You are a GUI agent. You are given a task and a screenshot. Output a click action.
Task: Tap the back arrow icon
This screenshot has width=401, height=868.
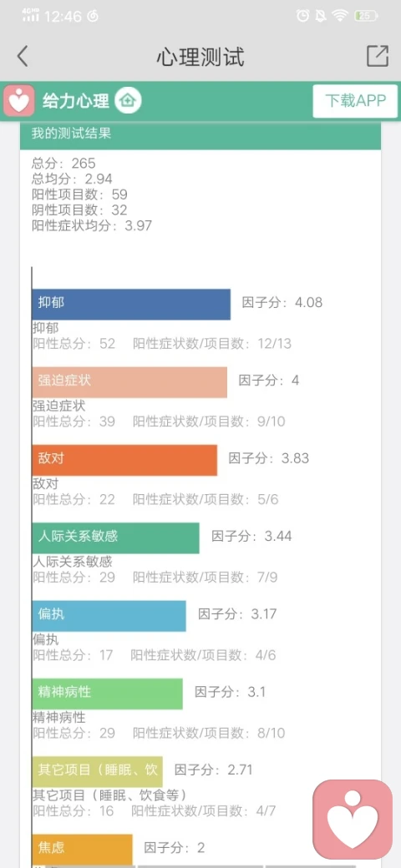pos(23,57)
